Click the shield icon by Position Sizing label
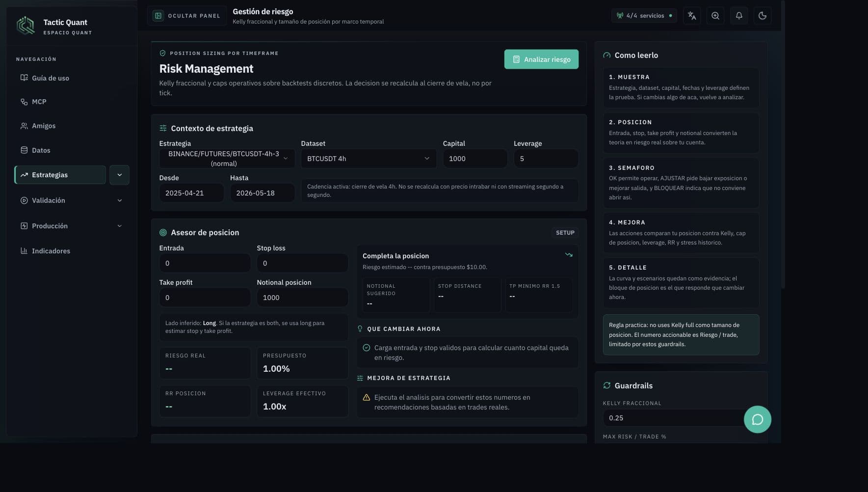Image resolution: width=868 pixels, height=492 pixels. [x=162, y=53]
